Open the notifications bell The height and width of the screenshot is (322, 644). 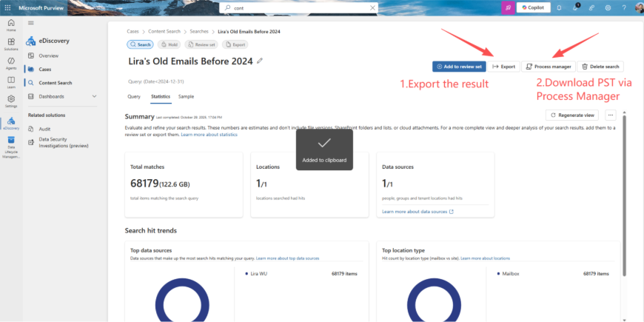pos(559,7)
